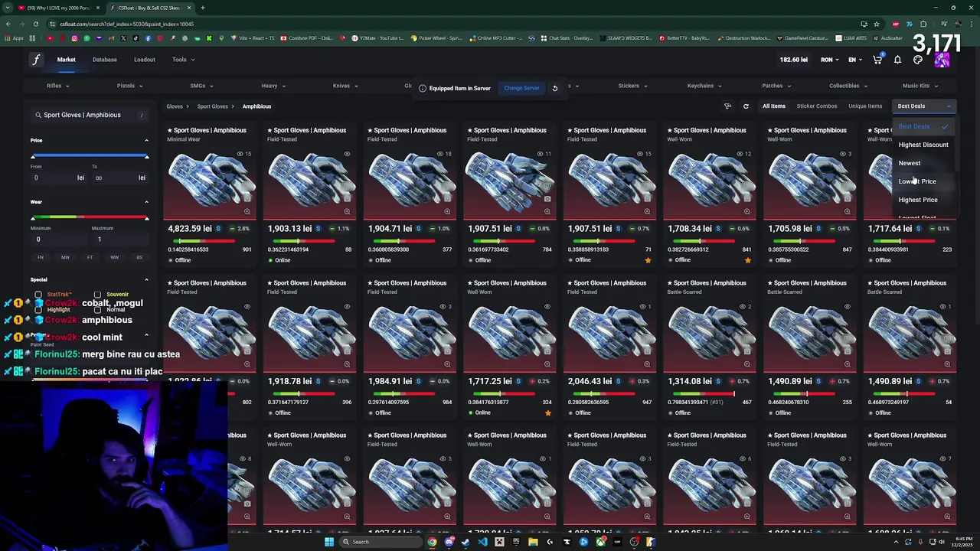Zoom the 1,708.34 lei gloves image
Screen dimensions: 980x551
pyautogui.click(x=747, y=211)
